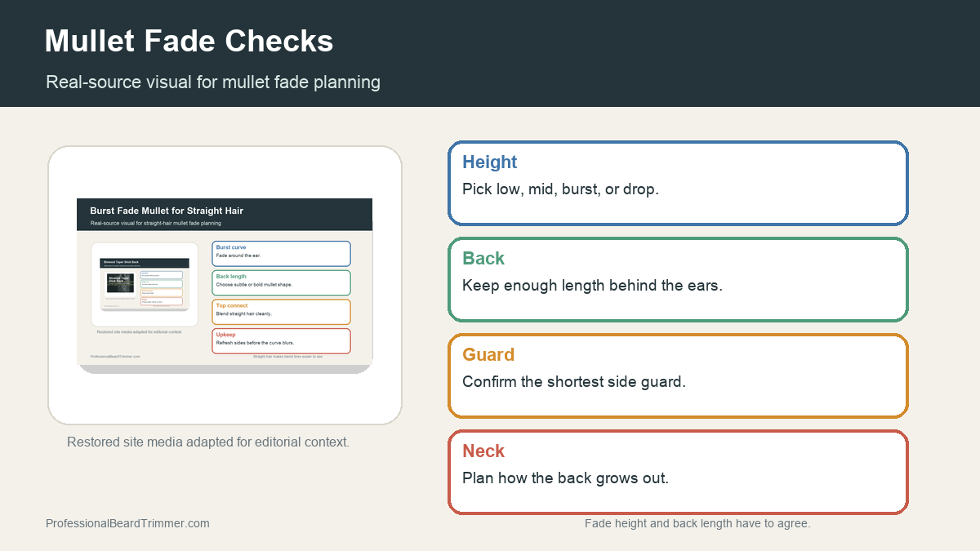
Task: Click the ProfessionalBeardTrimmer.com footer link
Action: [x=127, y=523]
